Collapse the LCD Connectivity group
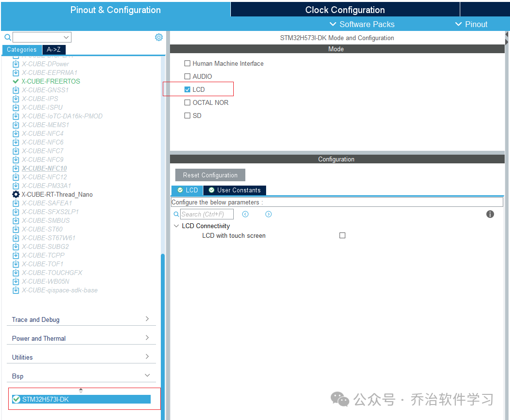 (176, 226)
